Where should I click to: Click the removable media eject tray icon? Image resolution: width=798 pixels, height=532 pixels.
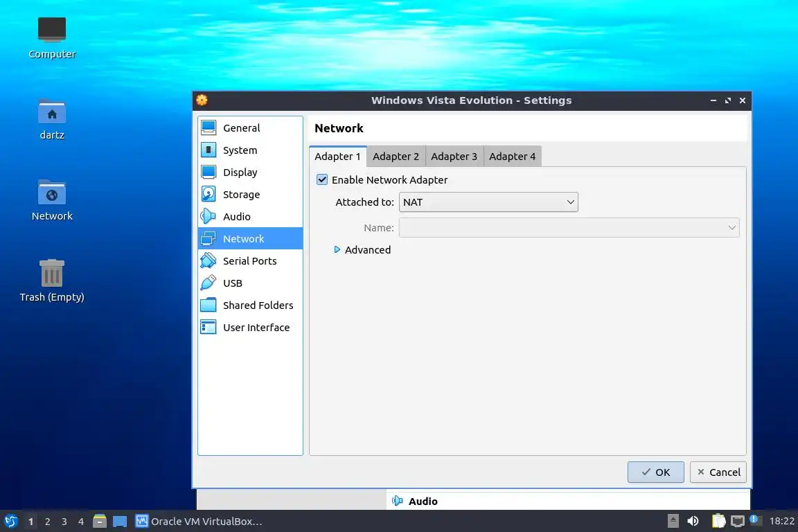point(673,521)
